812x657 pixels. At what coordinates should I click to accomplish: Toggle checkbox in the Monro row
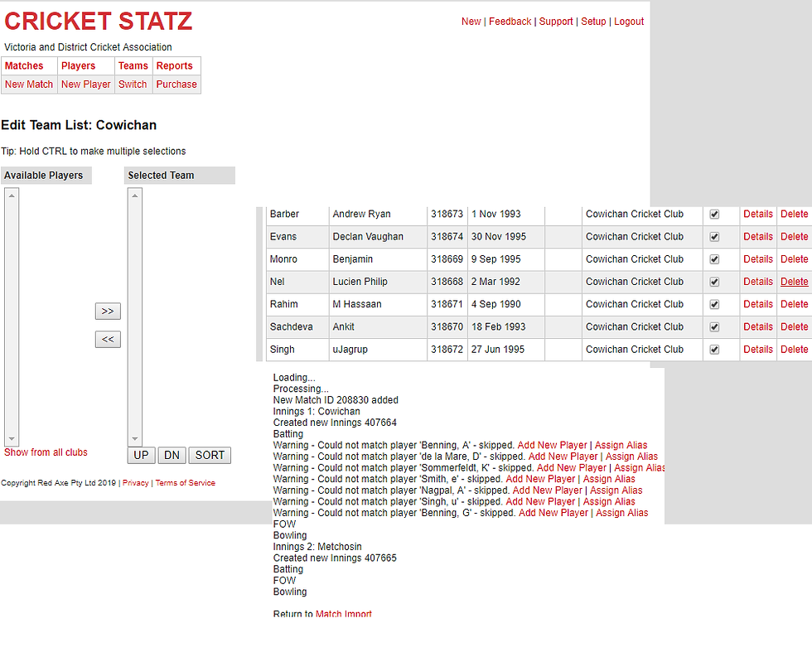[x=714, y=259]
